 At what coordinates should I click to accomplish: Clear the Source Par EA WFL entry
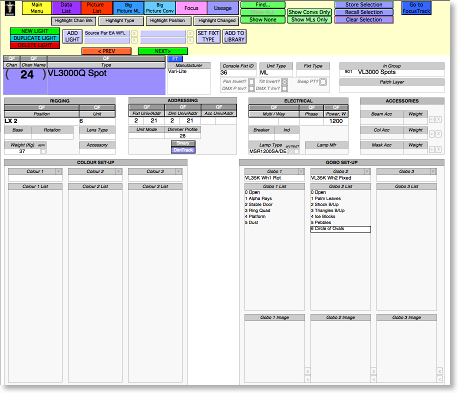(134, 33)
